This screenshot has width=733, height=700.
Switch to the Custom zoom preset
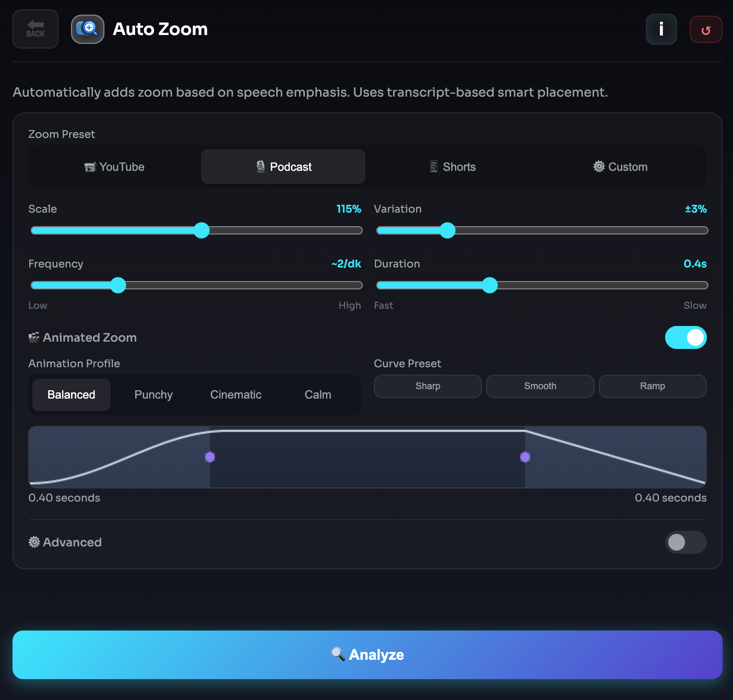click(x=620, y=167)
